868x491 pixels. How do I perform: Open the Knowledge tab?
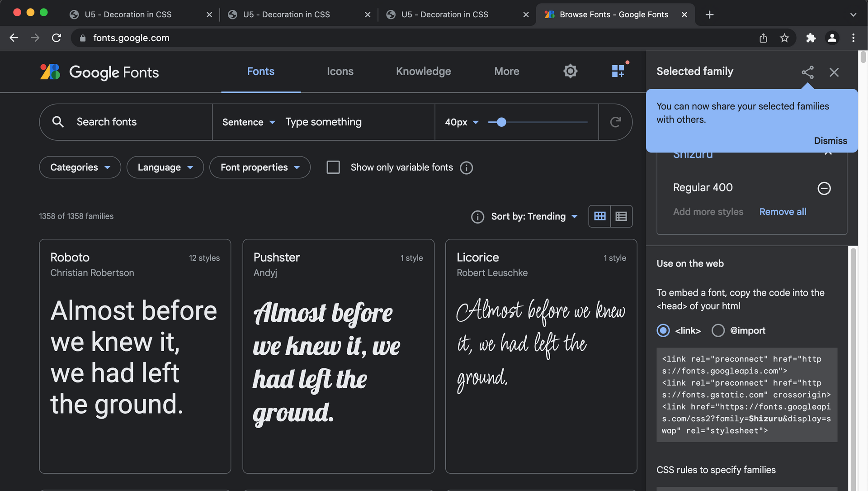(x=423, y=72)
